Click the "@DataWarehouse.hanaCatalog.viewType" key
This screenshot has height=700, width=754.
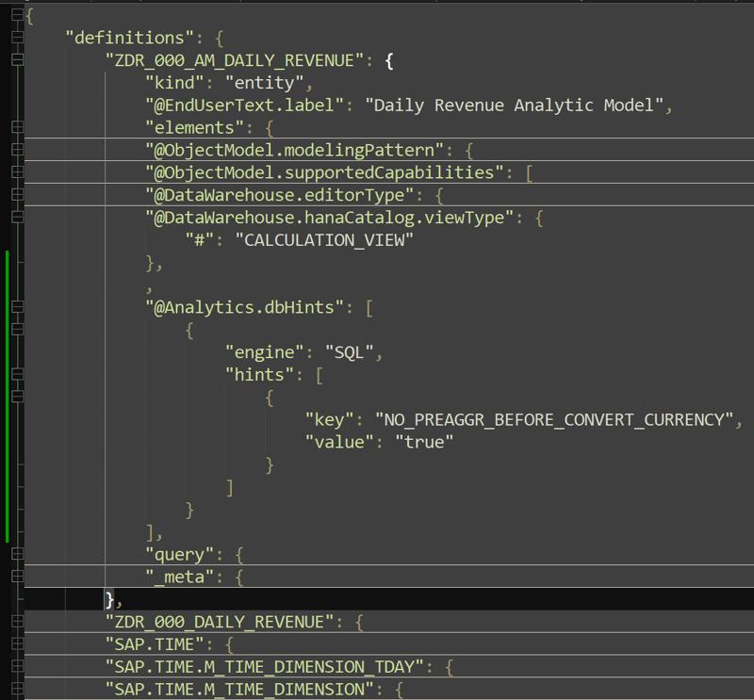(x=329, y=218)
